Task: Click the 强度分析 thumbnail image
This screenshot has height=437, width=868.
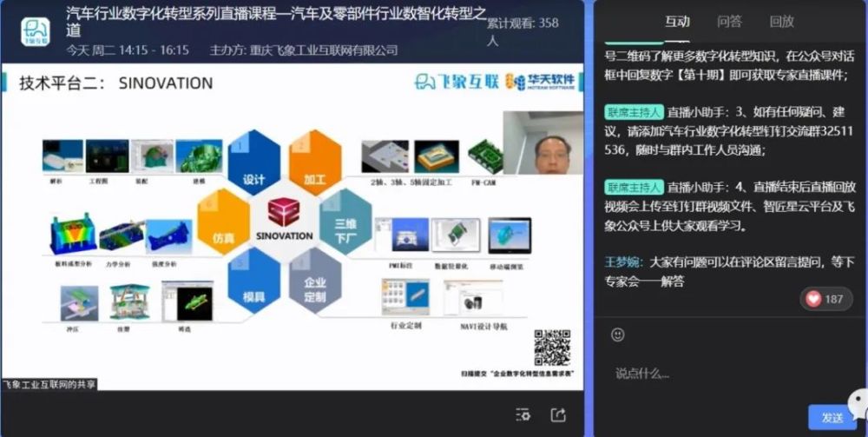Action: [169, 236]
